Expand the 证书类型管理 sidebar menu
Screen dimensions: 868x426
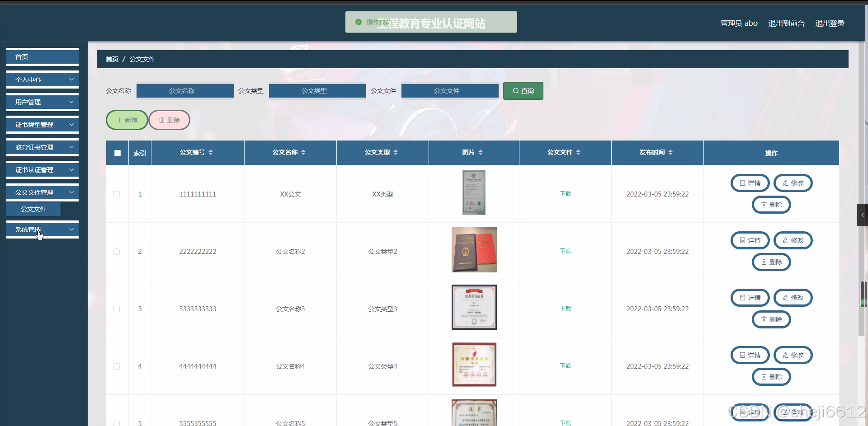(x=42, y=125)
